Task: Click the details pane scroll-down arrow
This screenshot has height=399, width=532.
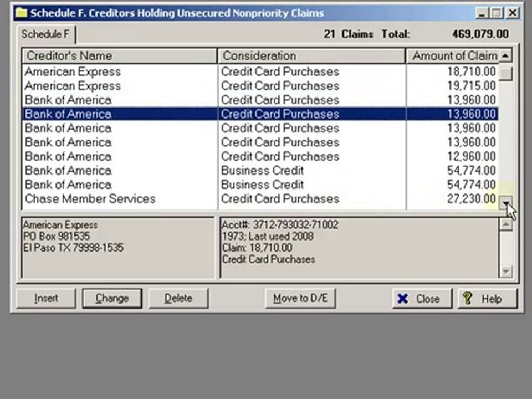Action: click(506, 272)
